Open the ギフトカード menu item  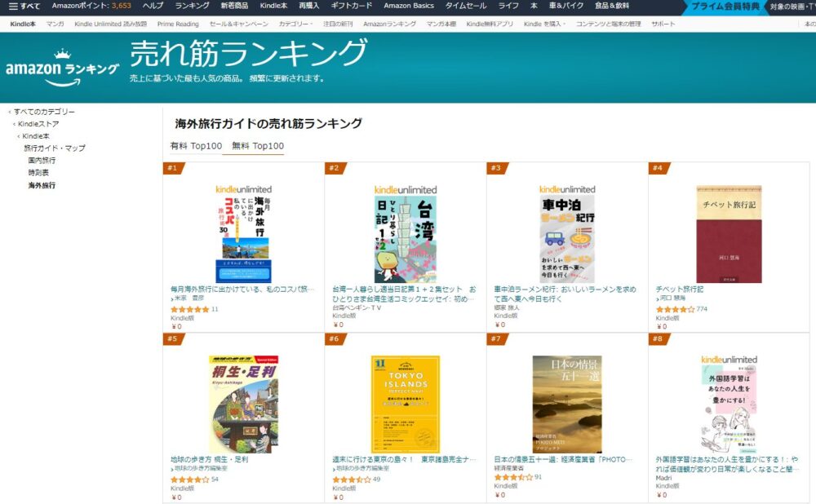click(352, 6)
